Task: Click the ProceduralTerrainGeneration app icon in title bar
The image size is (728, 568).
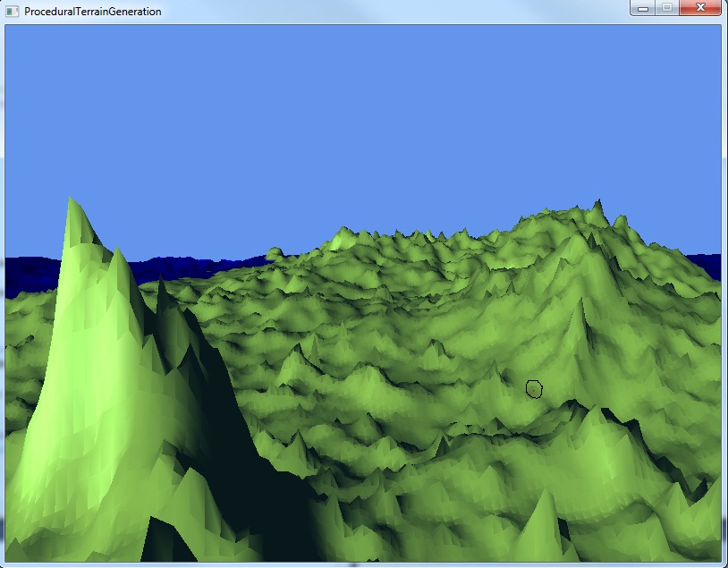Action: pyautogui.click(x=12, y=12)
